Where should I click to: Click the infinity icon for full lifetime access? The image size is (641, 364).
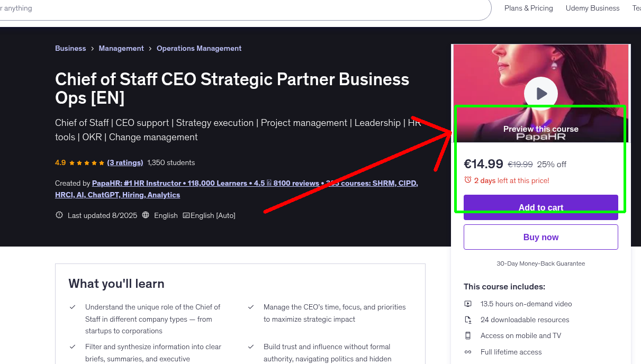[x=468, y=352]
